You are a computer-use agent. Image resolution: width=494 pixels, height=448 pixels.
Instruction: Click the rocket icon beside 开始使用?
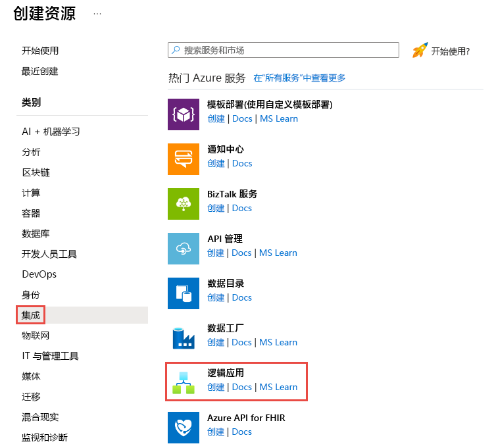coord(420,51)
